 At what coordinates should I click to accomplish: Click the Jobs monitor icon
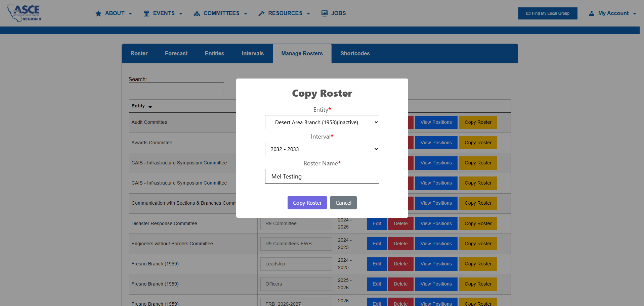coord(325,13)
